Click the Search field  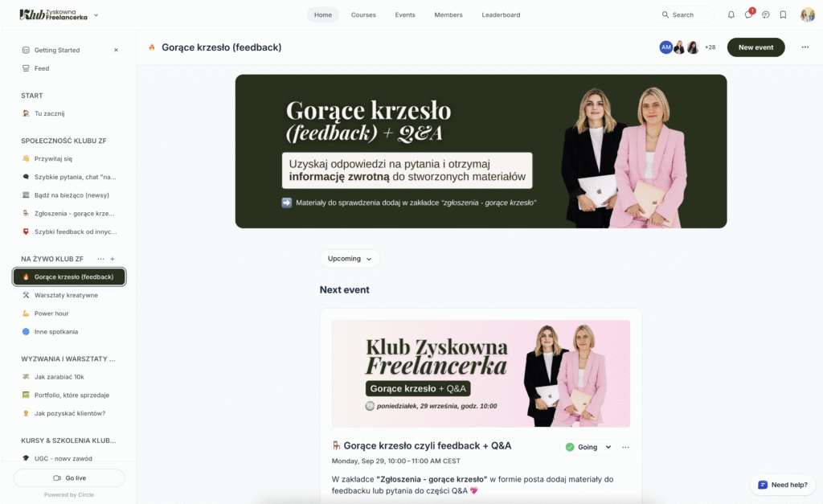click(683, 14)
